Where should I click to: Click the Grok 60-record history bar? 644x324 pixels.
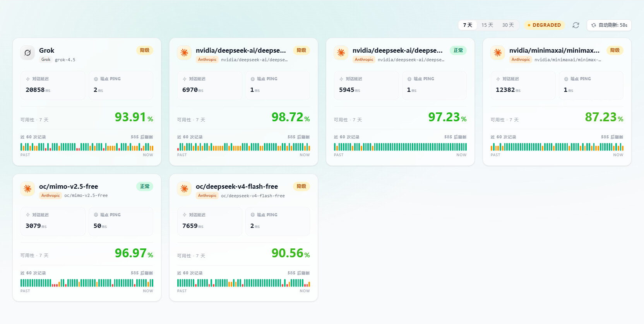pos(87,147)
